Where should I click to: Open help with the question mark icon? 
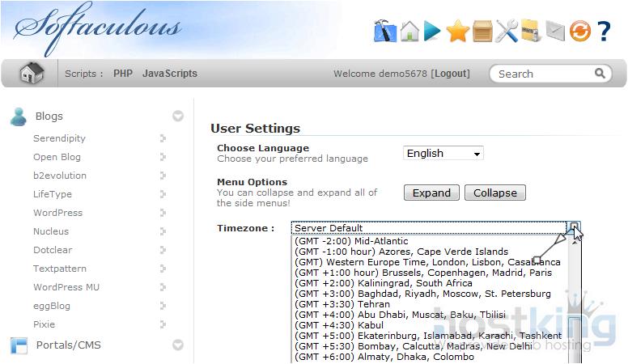(604, 32)
